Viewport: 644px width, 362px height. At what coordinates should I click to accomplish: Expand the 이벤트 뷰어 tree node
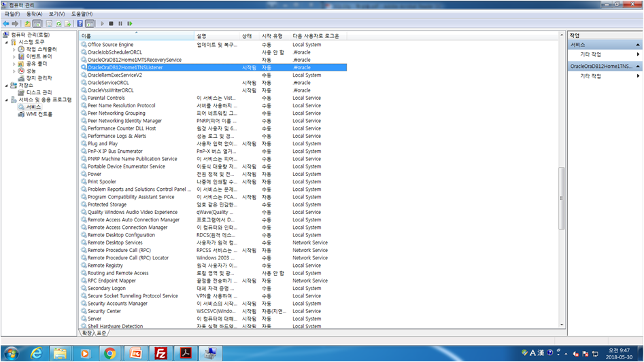coord(14,57)
